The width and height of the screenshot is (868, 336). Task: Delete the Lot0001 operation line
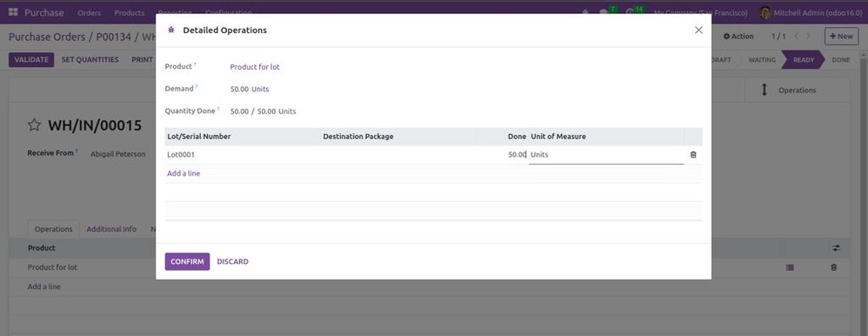pyautogui.click(x=693, y=155)
